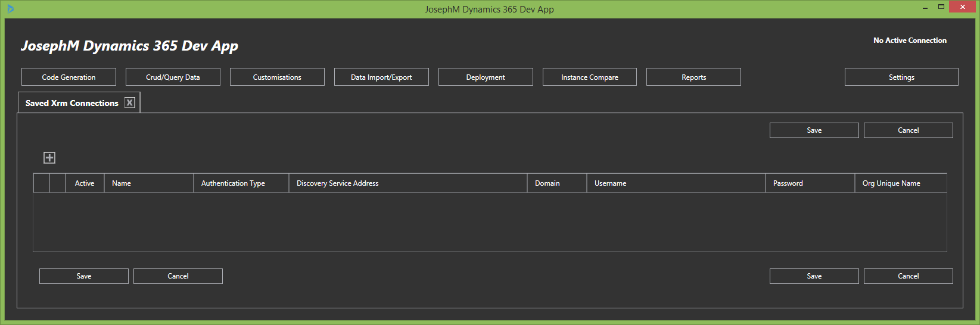Open the Code Generation menu
The height and width of the screenshot is (325, 980).
click(69, 77)
